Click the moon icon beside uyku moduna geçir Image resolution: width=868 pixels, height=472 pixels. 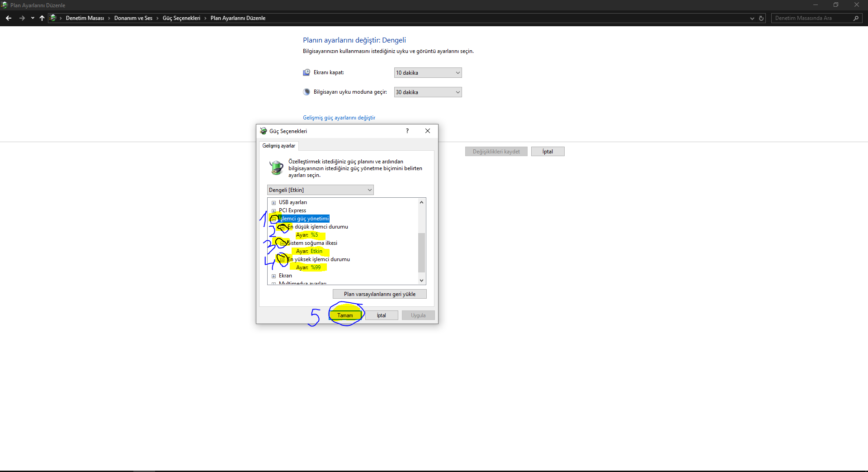click(307, 92)
